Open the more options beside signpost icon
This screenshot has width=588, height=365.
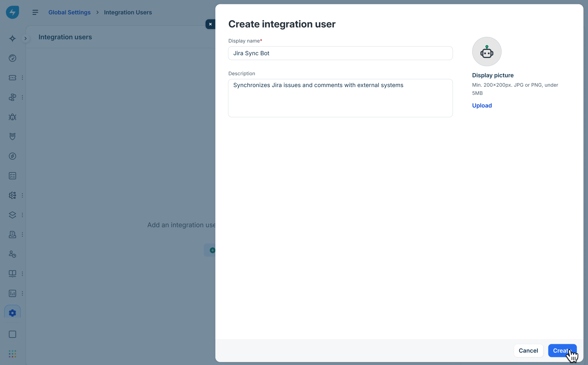pyautogui.click(x=22, y=97)
